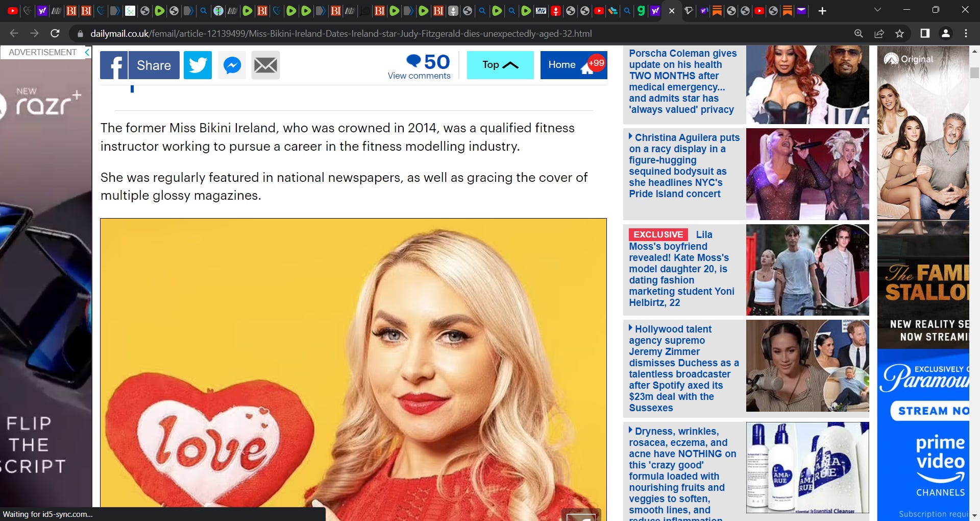Collapse the ADVERTISEMENT panel chevron
This screenshot has height=521, width=980.
click(x=87, y=52)
